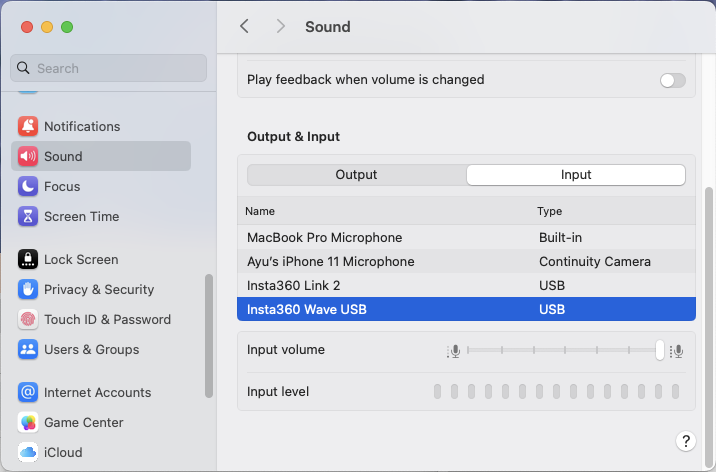Select the Input tab
The height and width of the screenshot is (472, 716).
[x=576, y=175]
